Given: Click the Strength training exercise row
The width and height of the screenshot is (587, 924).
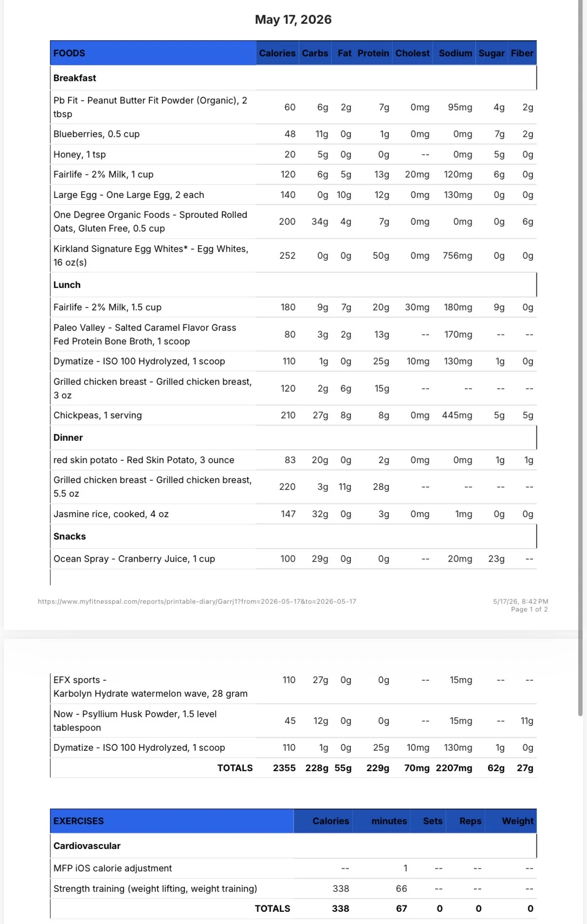Looking at the screenshot, I should coord(293,888).
